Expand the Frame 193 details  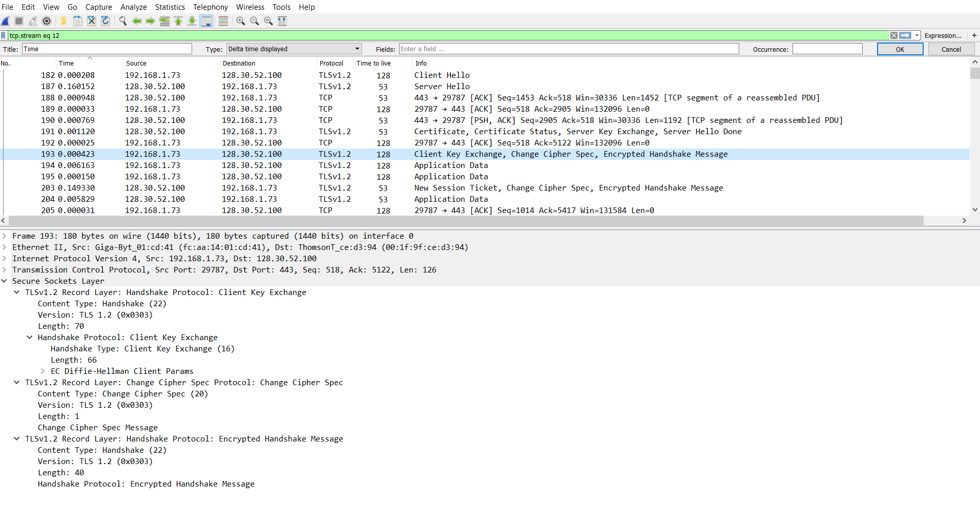point(4,236)
